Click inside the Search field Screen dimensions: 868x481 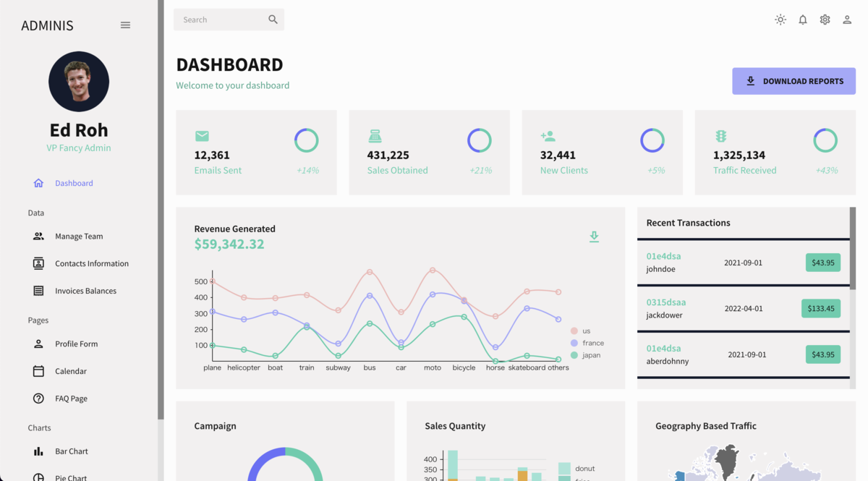(x=217, y=20)
